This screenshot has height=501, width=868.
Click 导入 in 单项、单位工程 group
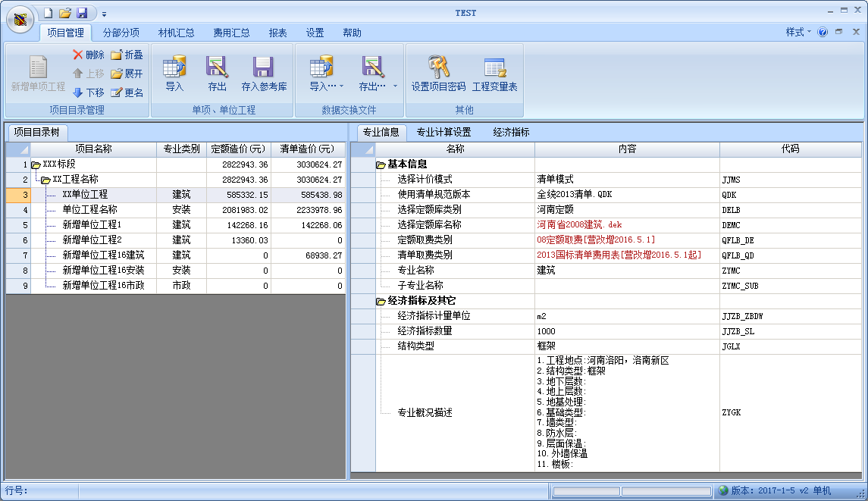click(174, 73)
